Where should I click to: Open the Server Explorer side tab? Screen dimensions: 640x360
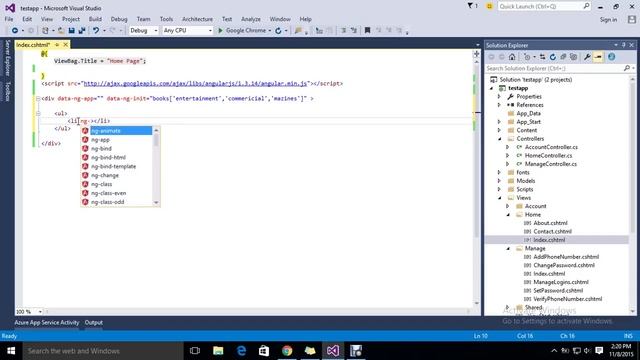[x=7, y=58]
